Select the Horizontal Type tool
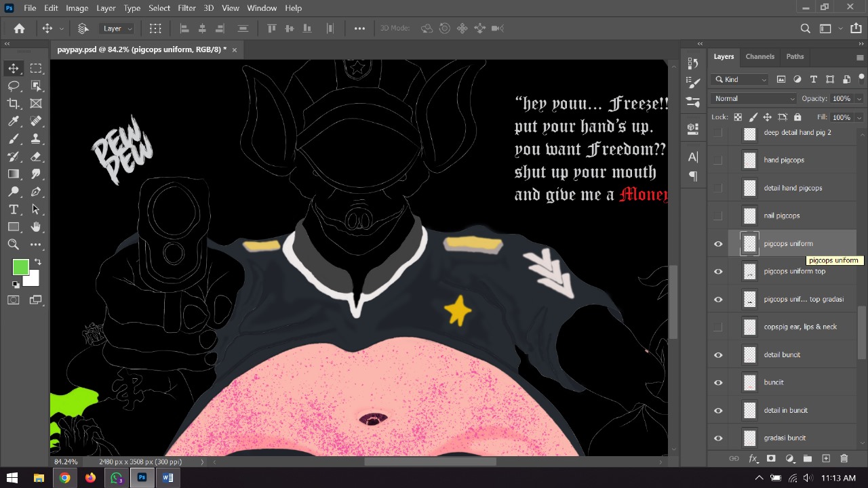The image size is (868, 488). [x=14, y=209]
